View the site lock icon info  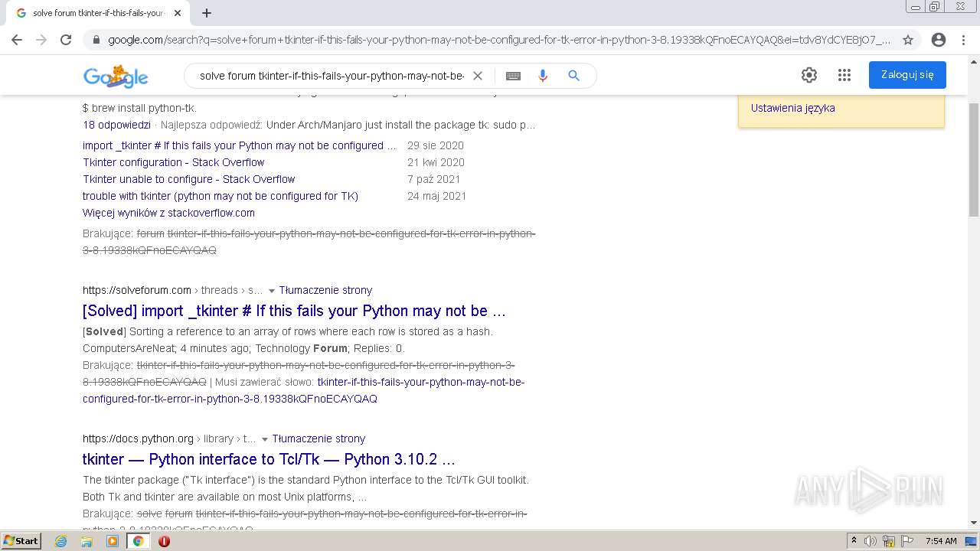coord(96,40)
